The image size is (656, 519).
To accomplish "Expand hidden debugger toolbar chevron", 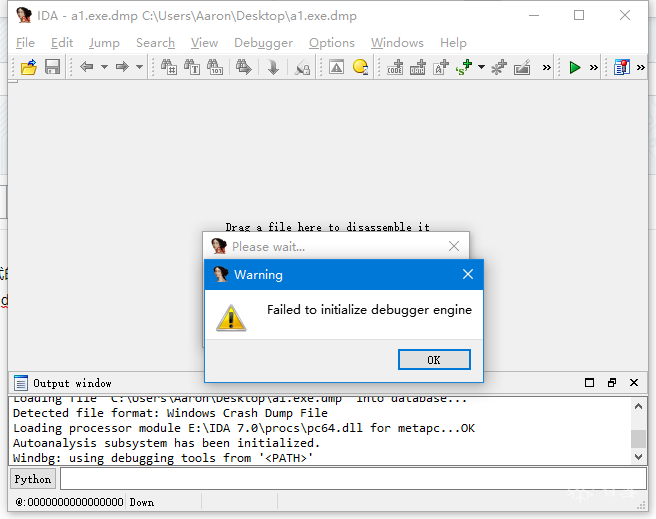I will click(594, 67).
